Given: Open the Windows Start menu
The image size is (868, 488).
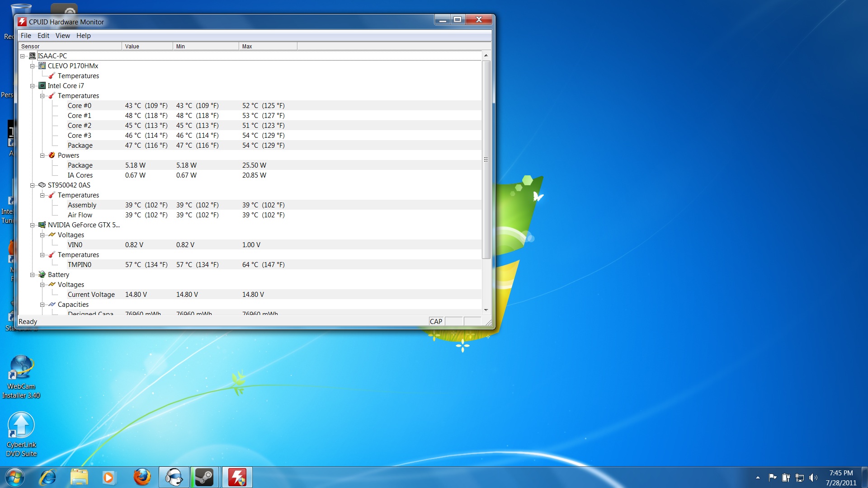Looking at the screenshot, I should tap(14, 477).
